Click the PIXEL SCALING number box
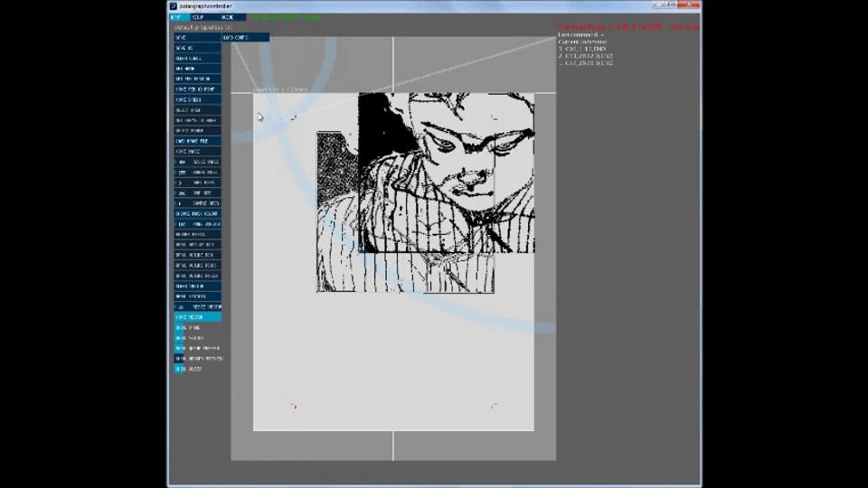Image resolution: width=868 pixels, height=488 pixels. tap(197, 224)
